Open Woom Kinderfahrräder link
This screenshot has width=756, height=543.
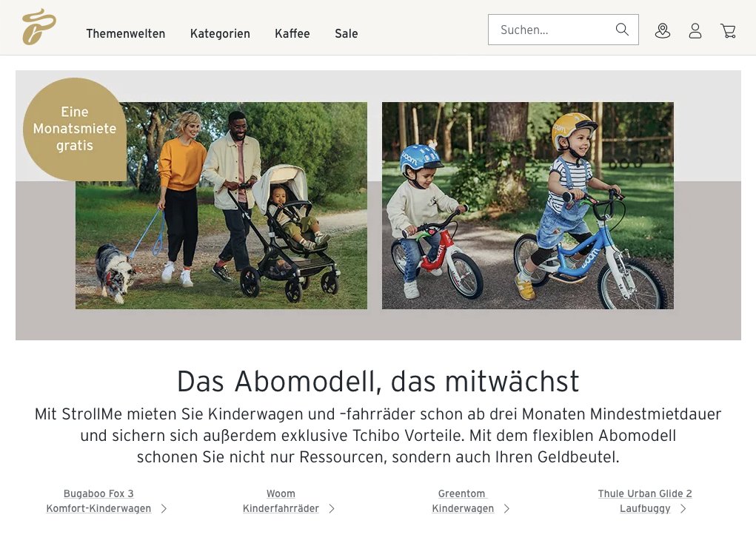click(281, 501)
